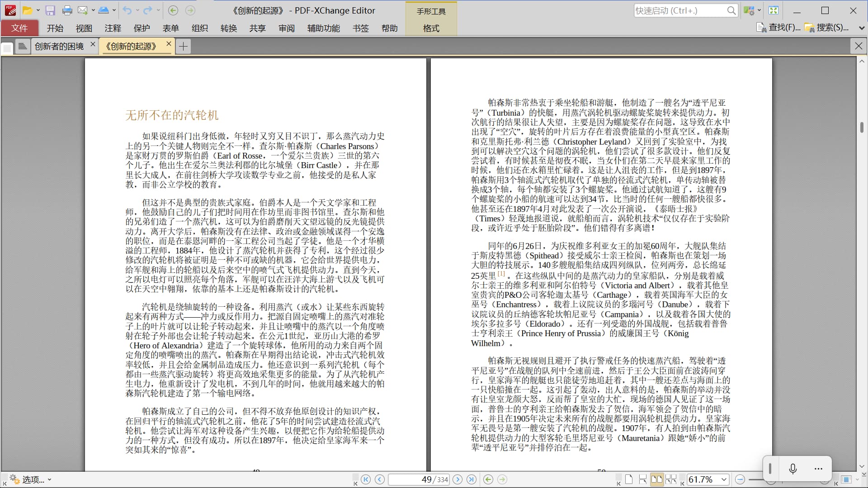
Task: Click the 查找(F) find button
Action: 778,28
